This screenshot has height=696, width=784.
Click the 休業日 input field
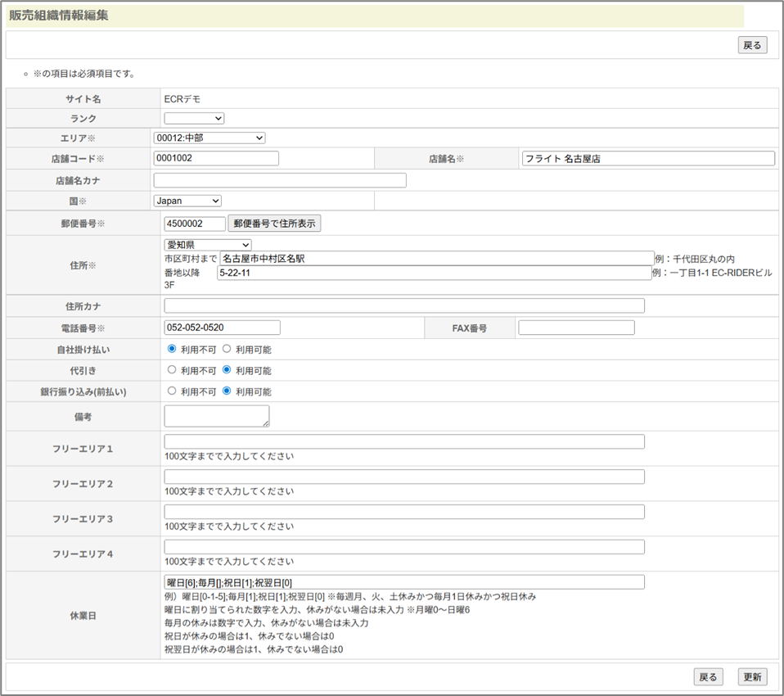(x=403, y=582)
